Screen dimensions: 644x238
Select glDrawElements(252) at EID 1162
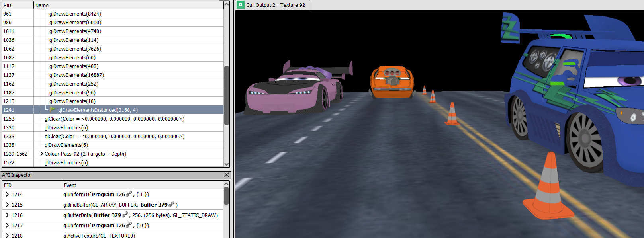(74, 84)
